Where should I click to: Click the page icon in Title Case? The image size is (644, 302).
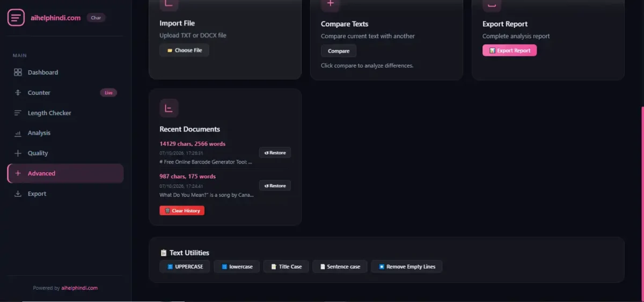pos(274,267)
